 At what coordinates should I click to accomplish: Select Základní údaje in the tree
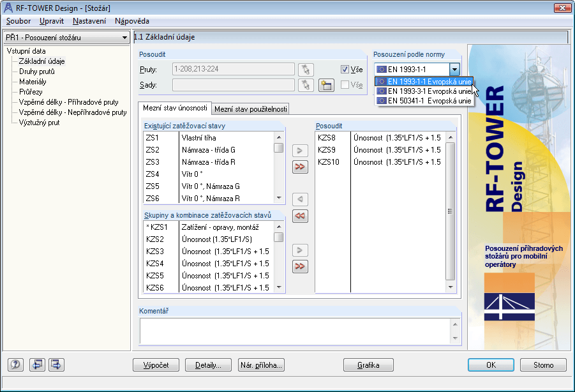pos(42,61)
